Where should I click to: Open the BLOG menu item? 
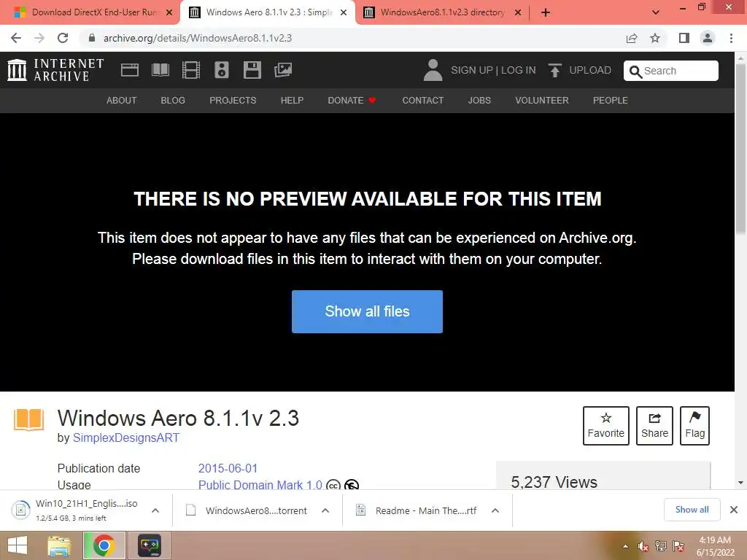pyautogui.click(x=173, y=101)
